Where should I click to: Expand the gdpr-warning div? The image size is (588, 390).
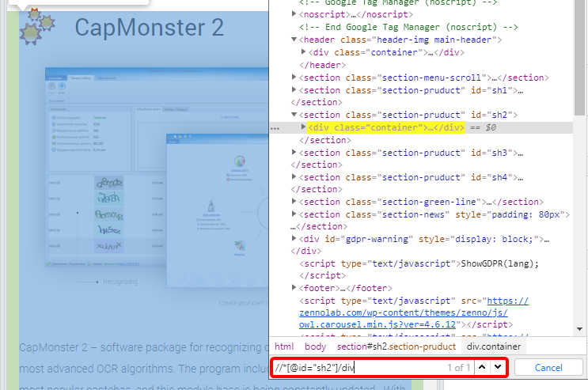coord(294,238)
